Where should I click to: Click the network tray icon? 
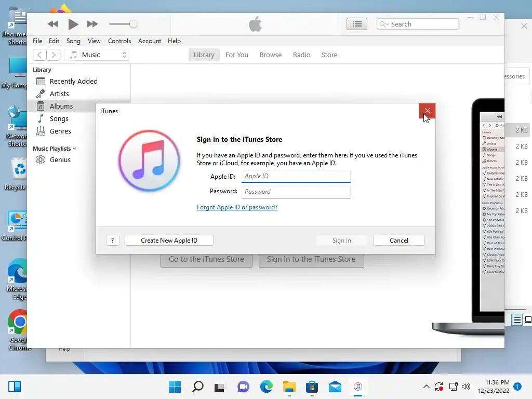pyautogui.click(x=453, y=387)
